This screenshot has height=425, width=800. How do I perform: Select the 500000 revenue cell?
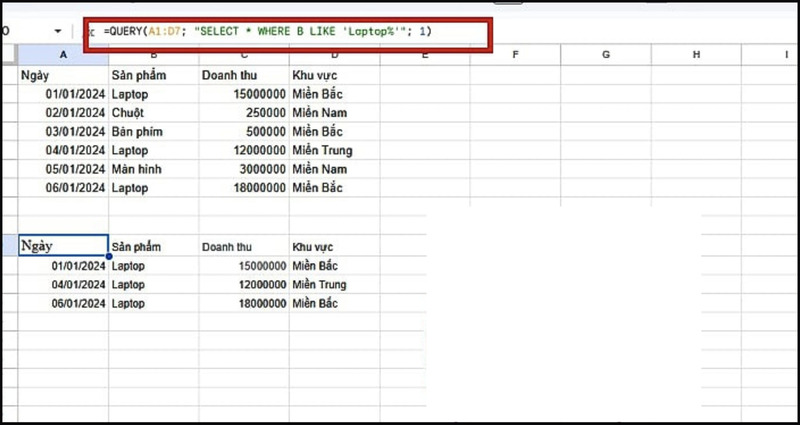coord(244,132)
